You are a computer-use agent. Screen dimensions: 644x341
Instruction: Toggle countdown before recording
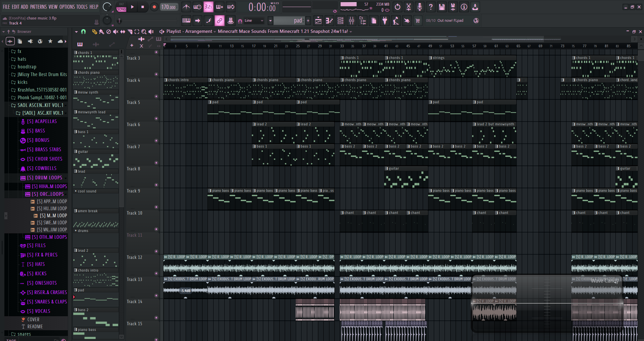(208, 7)
